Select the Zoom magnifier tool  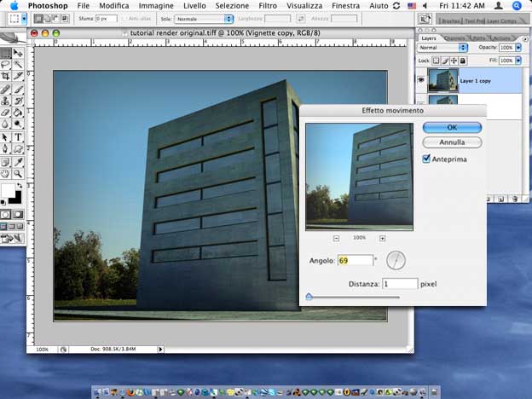tap(19, 172)
